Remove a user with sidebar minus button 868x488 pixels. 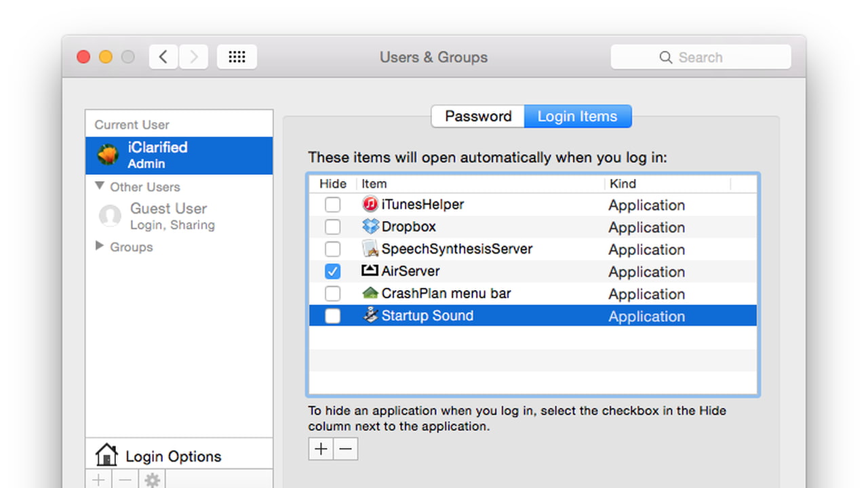125,480
